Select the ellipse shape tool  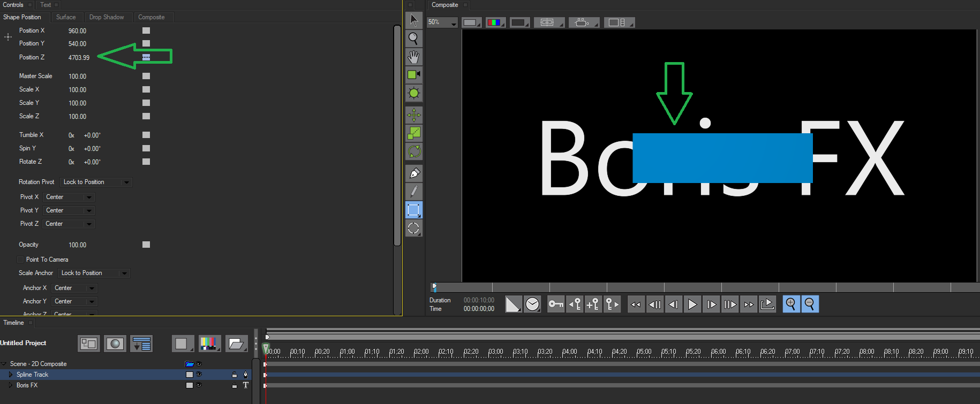coord(413,228)
